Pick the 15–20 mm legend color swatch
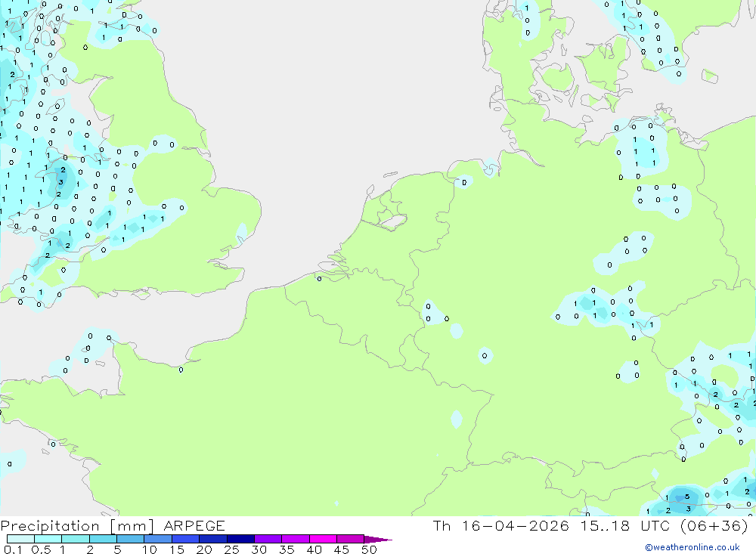 186,539
